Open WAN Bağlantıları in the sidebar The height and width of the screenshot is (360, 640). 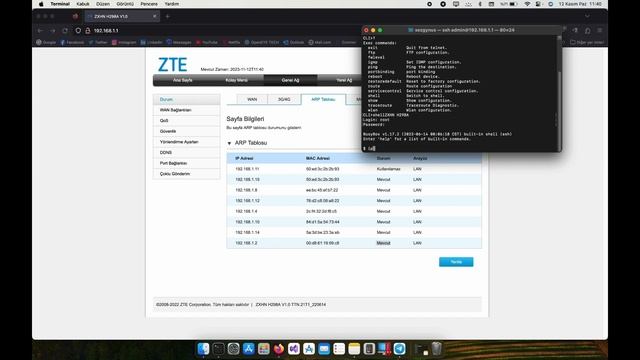tap(187, 110)
